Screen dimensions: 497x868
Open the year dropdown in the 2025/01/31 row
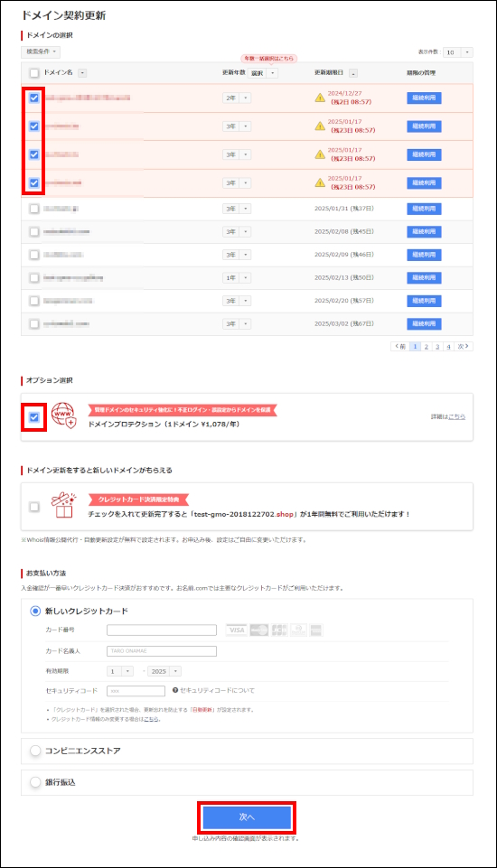click(x=237, y=209)
